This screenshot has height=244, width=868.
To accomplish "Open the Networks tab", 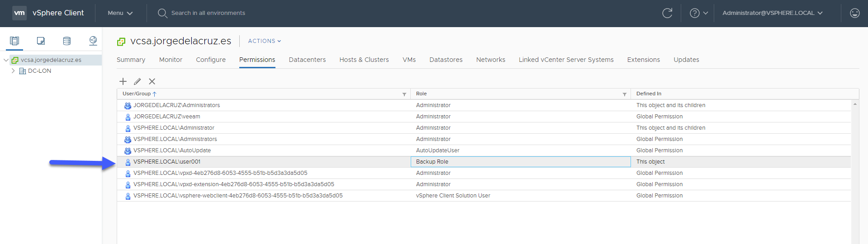I will [x=491, y=60].
